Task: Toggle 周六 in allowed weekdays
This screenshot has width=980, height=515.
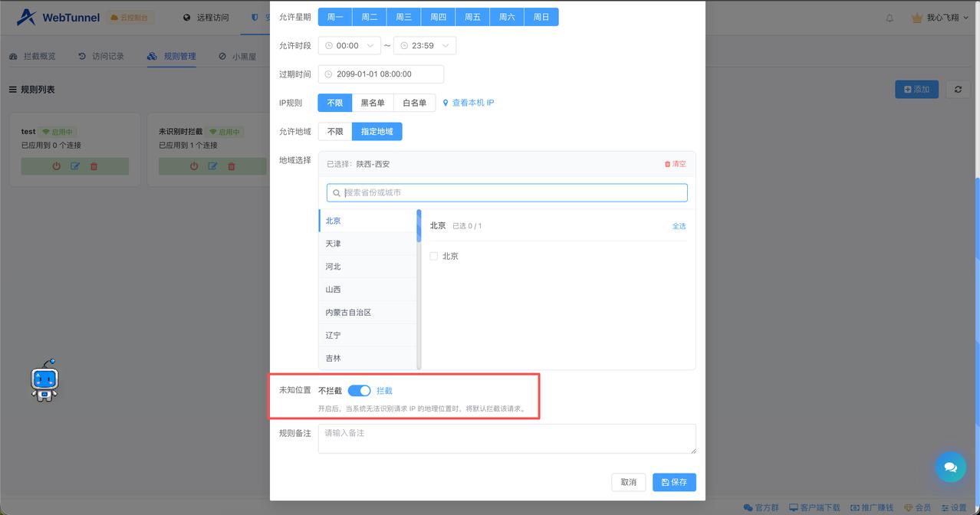Action: (x=507, y=17)
